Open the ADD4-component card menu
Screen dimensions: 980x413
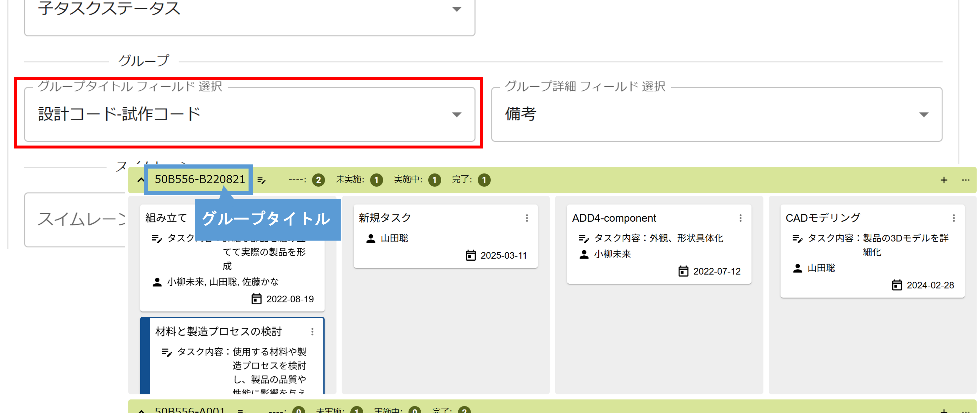[x=740, y=218]
